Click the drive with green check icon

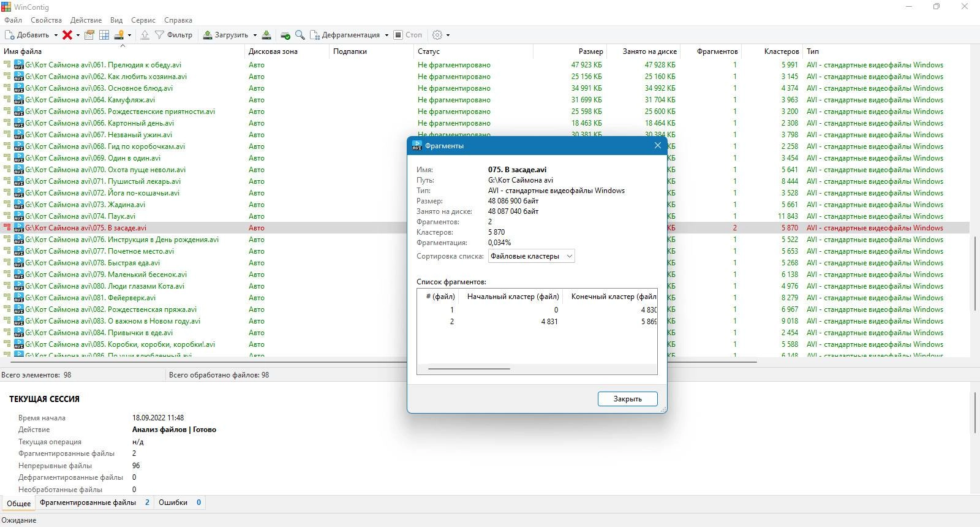[x=285, y=35]
